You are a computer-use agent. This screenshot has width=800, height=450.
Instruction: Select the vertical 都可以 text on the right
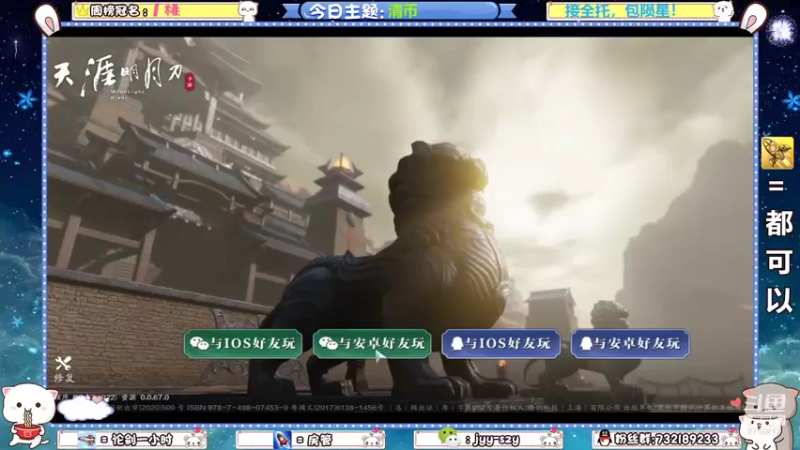click(x=779, y=261)
